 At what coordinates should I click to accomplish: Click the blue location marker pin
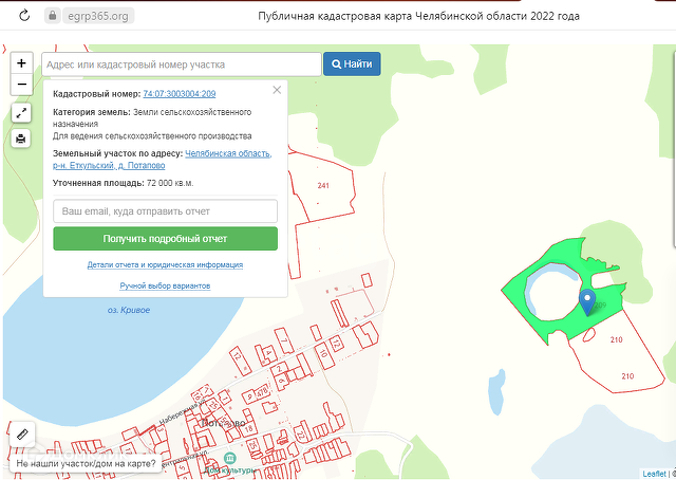(x=588, y=300)
